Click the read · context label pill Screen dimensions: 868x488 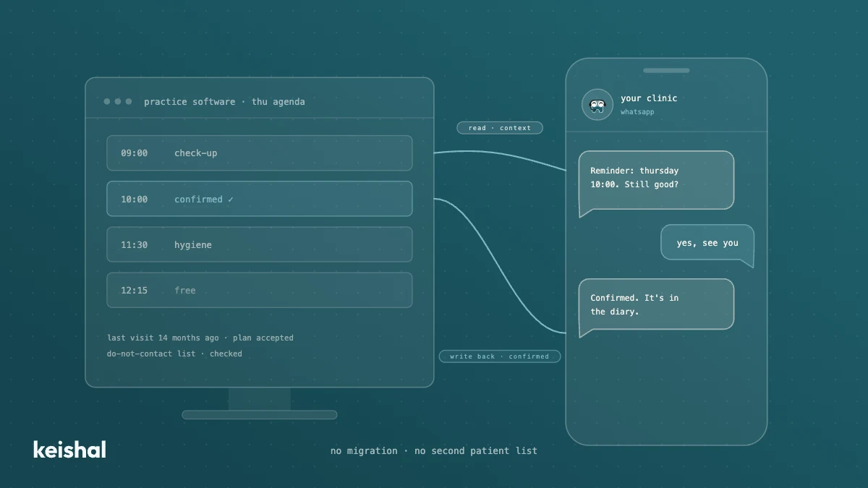[x=500, y=128]
